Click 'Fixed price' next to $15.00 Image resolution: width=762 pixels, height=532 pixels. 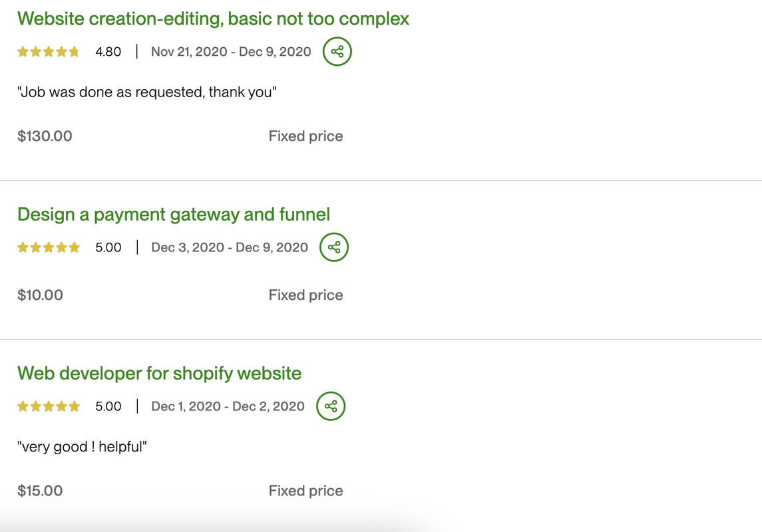click(305, 491)
